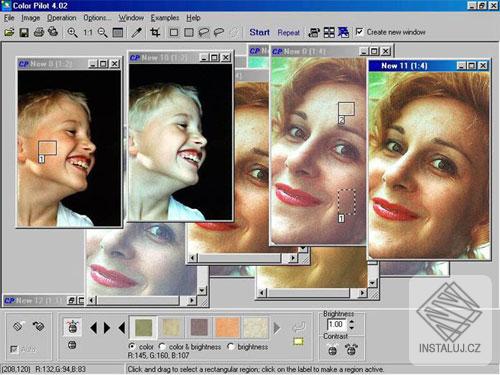The width and height of the screenshot is (500, 375).
Task: Open the File menu
Action: tap(9, 18)
